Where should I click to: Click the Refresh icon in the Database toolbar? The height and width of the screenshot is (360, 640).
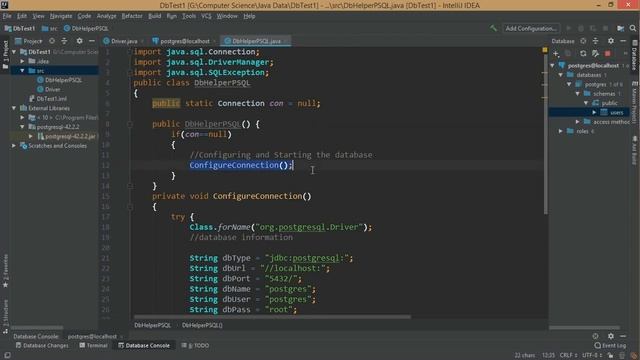click(583, 53)
